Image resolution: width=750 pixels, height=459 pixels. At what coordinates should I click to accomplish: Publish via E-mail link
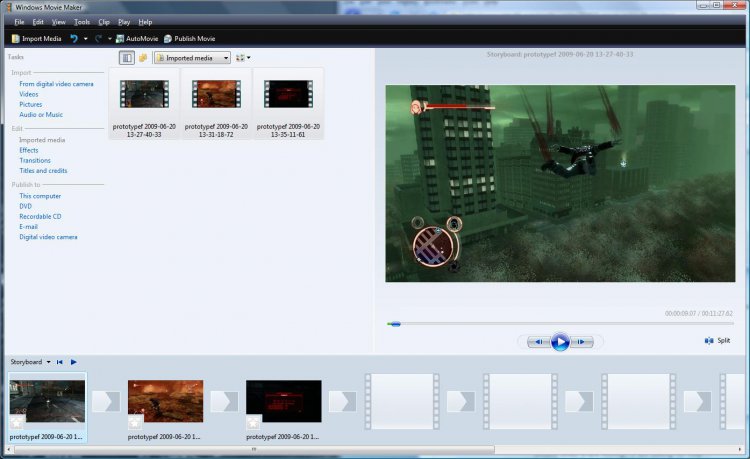28,227
